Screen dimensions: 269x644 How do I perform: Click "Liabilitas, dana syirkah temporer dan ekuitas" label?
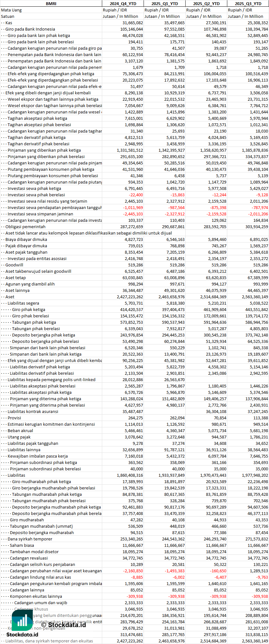pos(49,641)
